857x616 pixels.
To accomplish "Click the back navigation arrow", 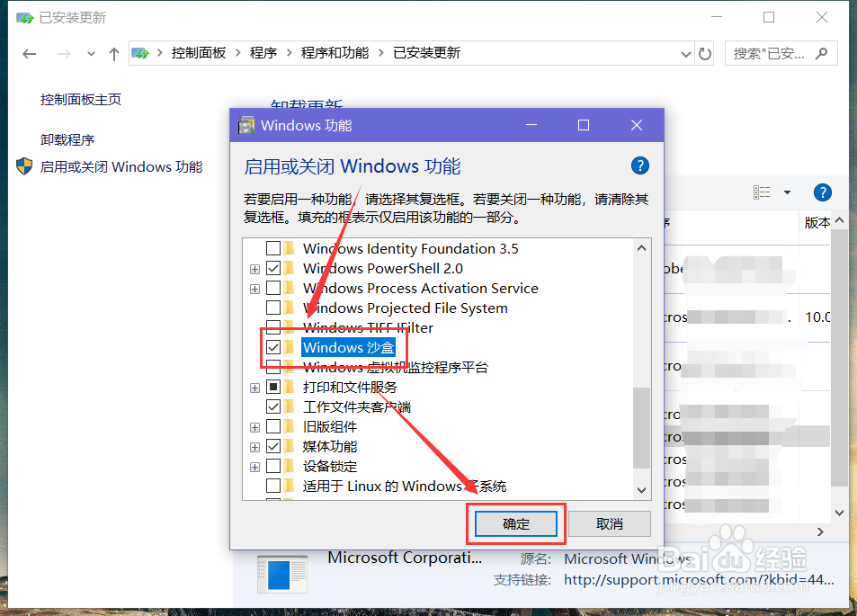I will coord(29,53).
